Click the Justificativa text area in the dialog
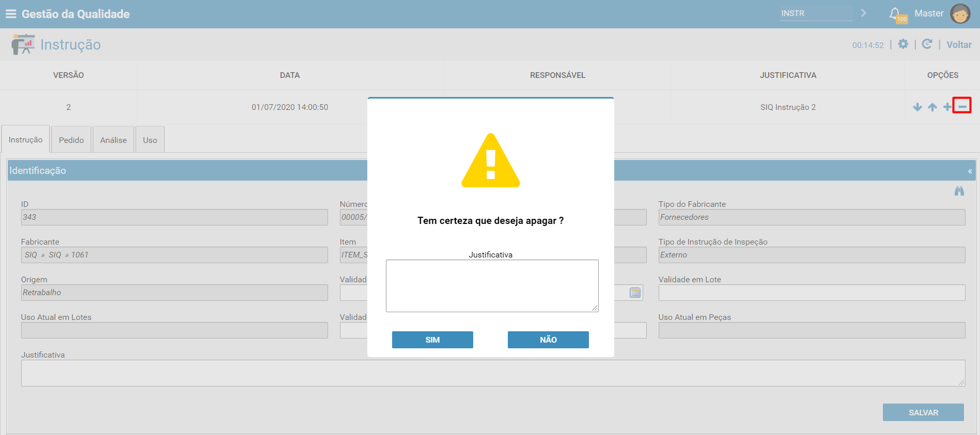This screenshot has width=980, height=435. pyautogui.click(x=492, y=286)
